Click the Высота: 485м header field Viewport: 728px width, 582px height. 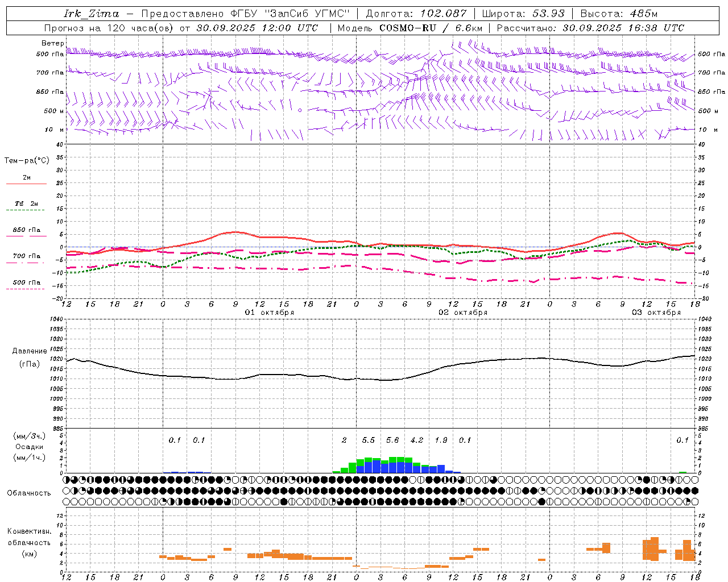(619, 14)
